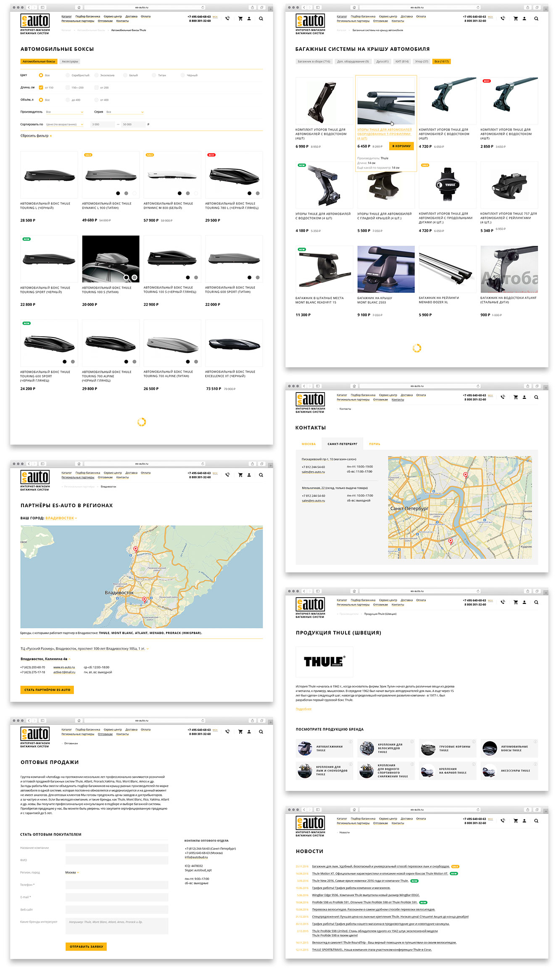Open sales@es-auto.ru link under Пискаревский address
The height and width of the screenshot is (980, 559).
pos(313,472)
